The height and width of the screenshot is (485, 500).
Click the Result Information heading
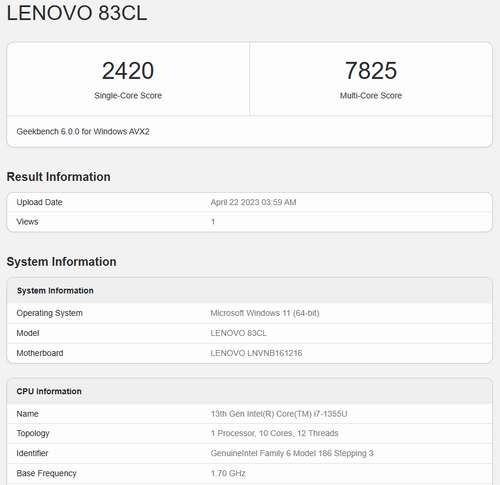point(58,177)
